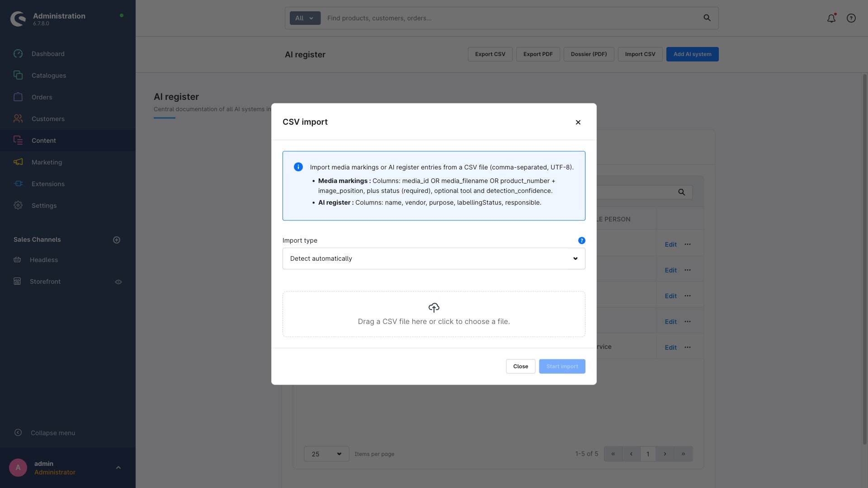868x488 pixels.
Task: Click the Dossier (PDF) button
Action: [589, 54]
